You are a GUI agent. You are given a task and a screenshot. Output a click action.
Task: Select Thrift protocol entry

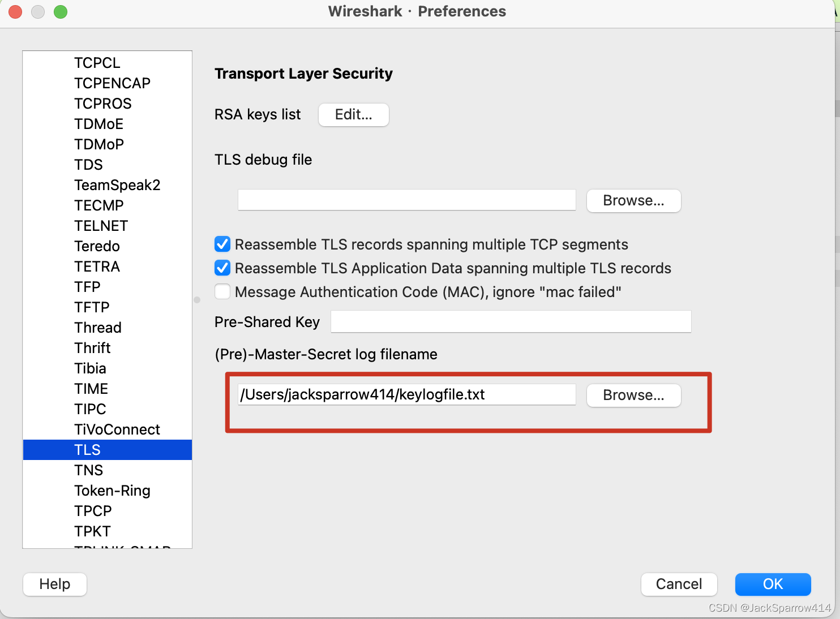[108, 348]
